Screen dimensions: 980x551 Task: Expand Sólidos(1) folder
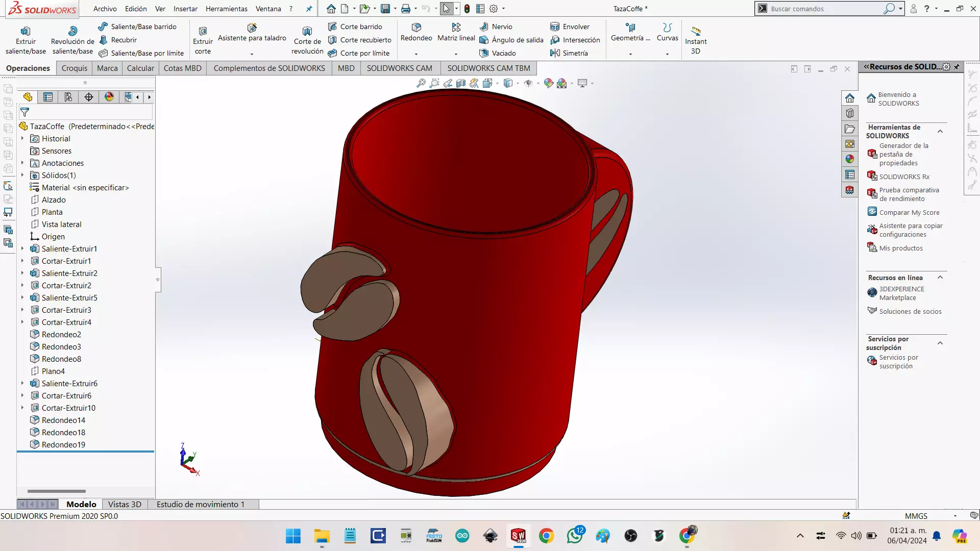click(22, 175)
